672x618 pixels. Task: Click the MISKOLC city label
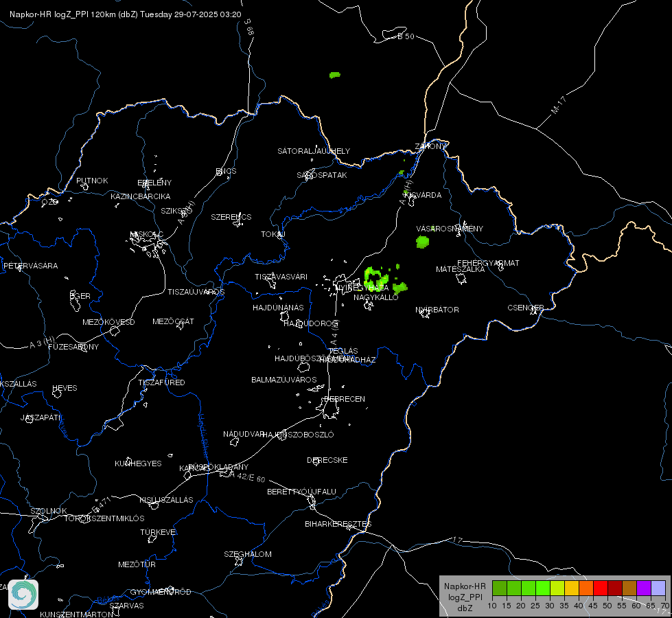click(x=147, y=234)
